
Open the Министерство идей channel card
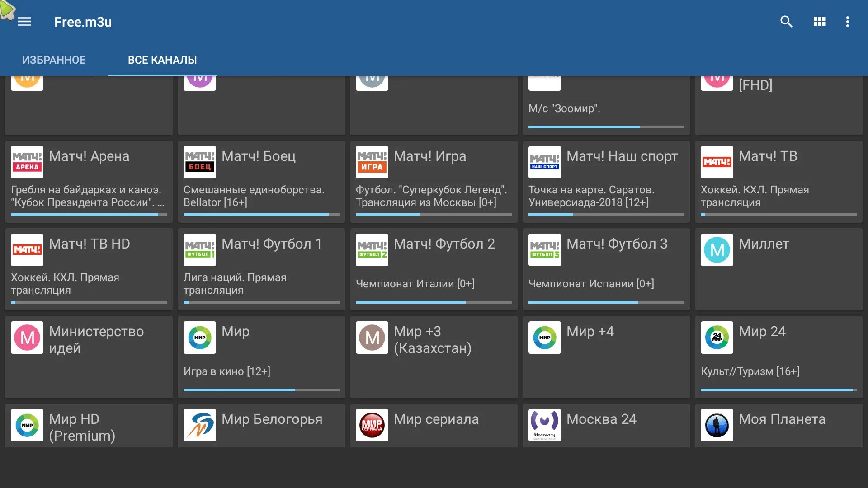tap(89, 357)
